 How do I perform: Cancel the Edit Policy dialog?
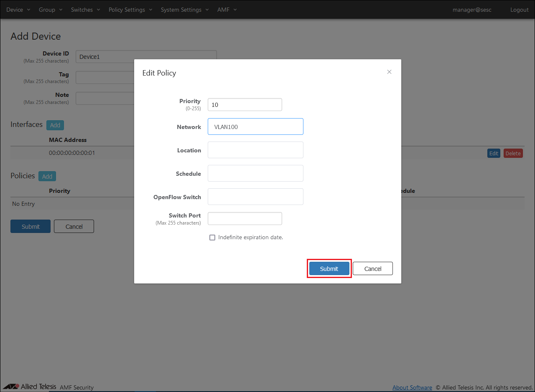(x=372, y=268)
